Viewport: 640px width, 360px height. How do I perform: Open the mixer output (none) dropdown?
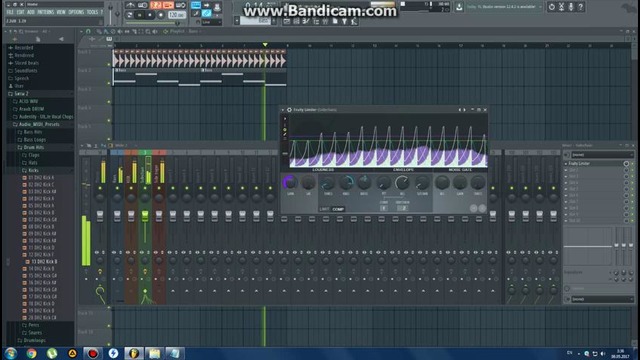point(602,299)
